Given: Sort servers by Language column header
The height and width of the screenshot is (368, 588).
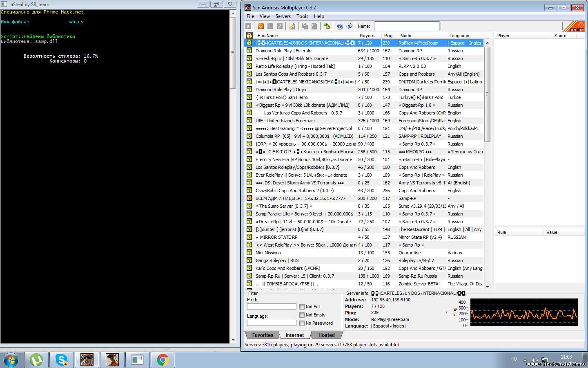Looking at the screenshot, I should click(x=465, y=36).
